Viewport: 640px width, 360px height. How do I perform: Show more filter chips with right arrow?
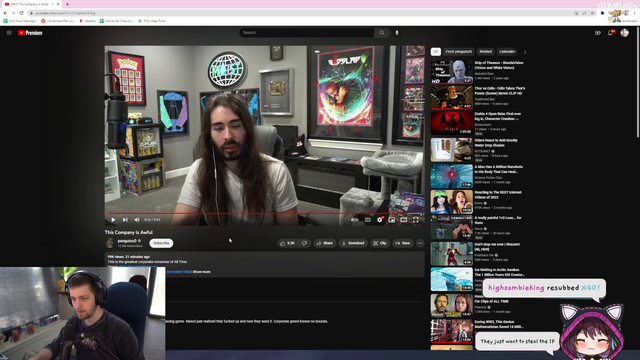point(525,52)
